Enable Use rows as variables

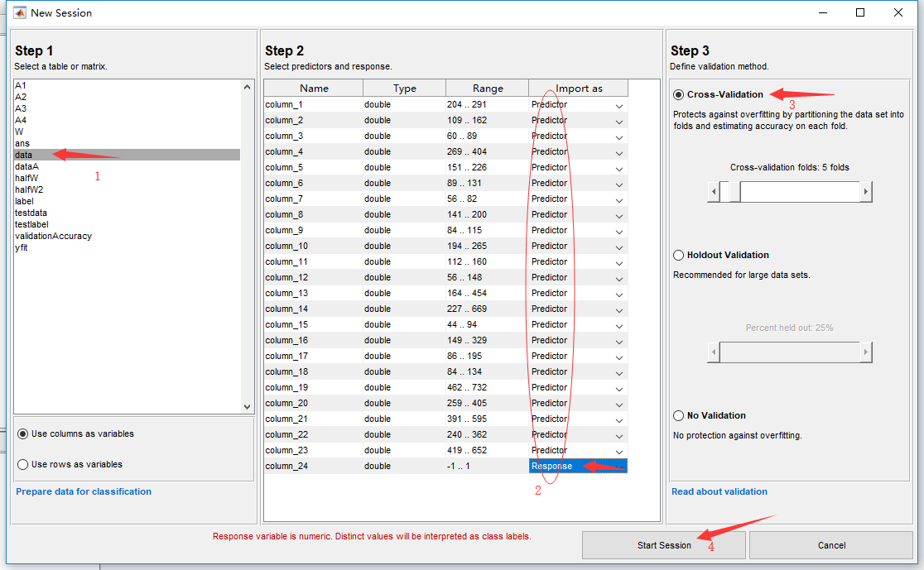point(23,465)
